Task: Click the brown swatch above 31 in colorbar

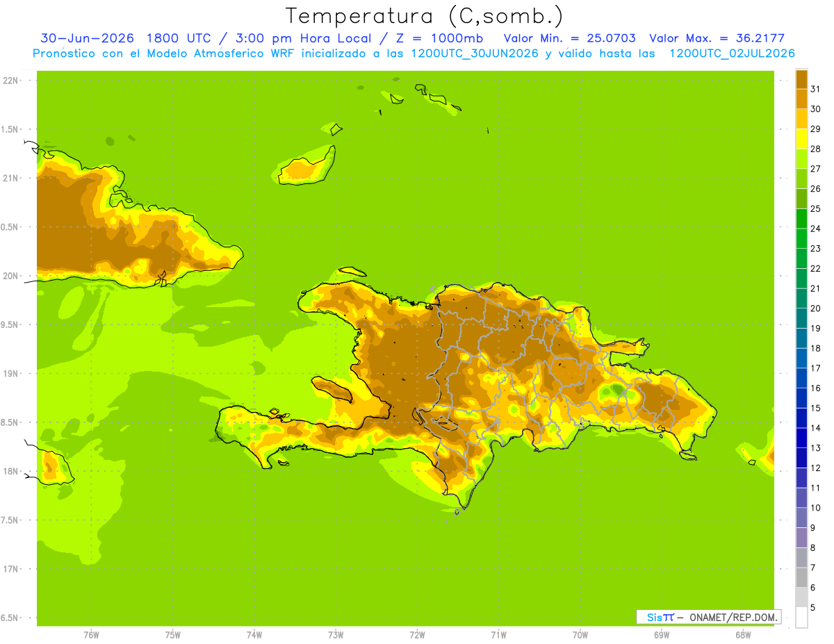Action: pyautogui.click(x=801, y=79)
